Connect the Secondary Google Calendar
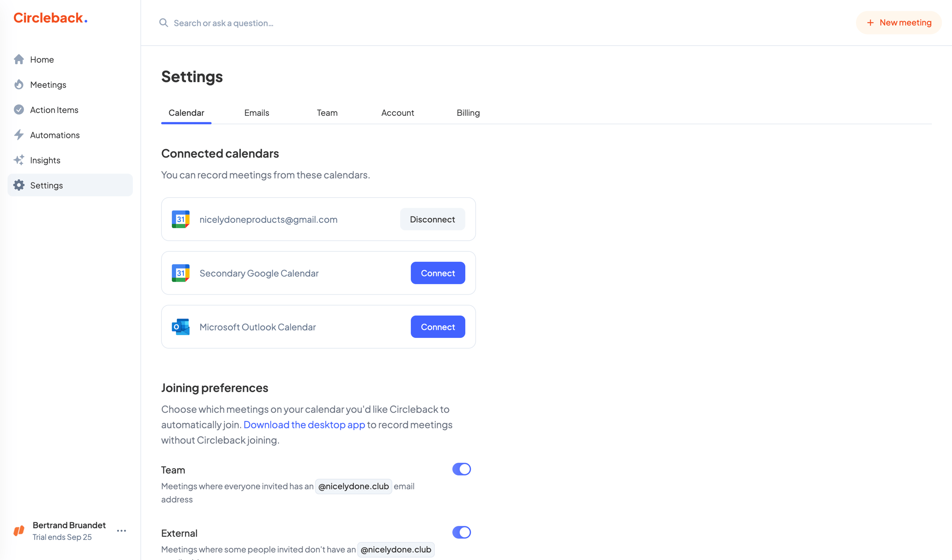This screenshot has width=952, height=560. (x=438, y=273)
